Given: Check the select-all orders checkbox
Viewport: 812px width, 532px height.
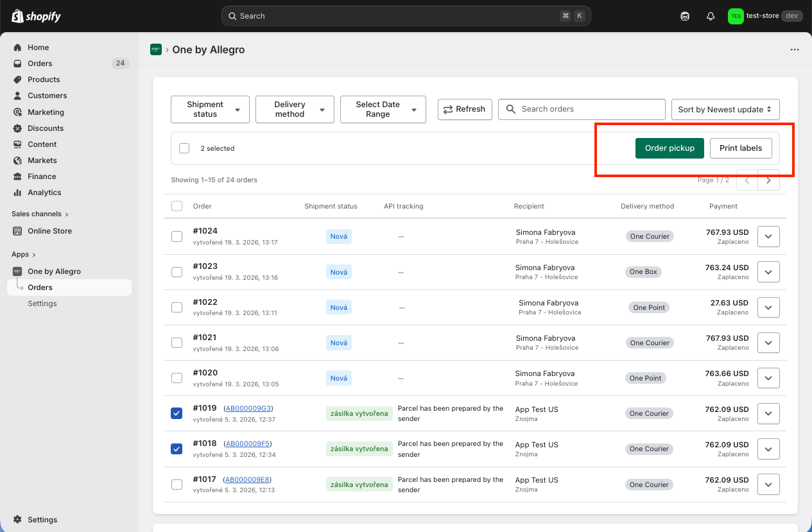Looking at the screenshot, I should (x=177, y=206).
